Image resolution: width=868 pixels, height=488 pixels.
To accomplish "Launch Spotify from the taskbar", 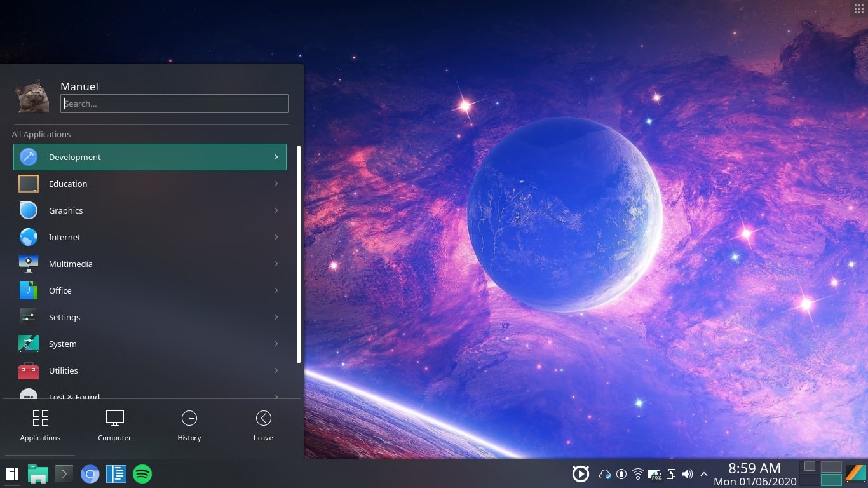I will point(142,474).
